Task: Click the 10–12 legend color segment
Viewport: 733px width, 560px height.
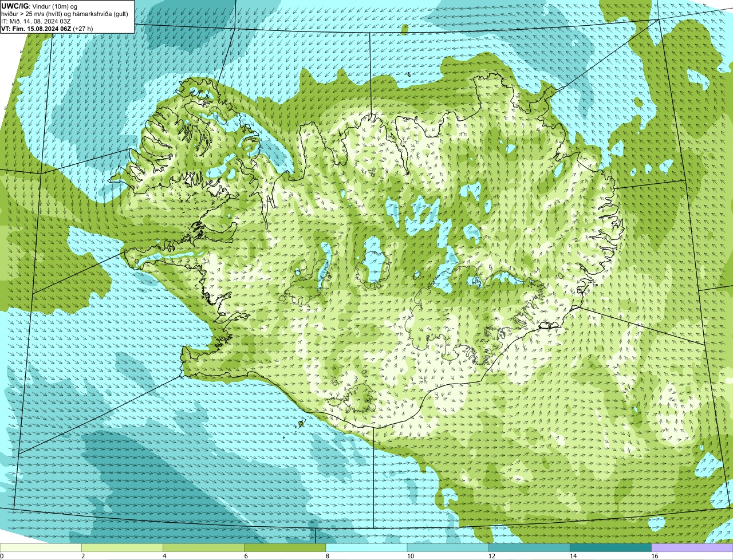Action: coord(448,547)
